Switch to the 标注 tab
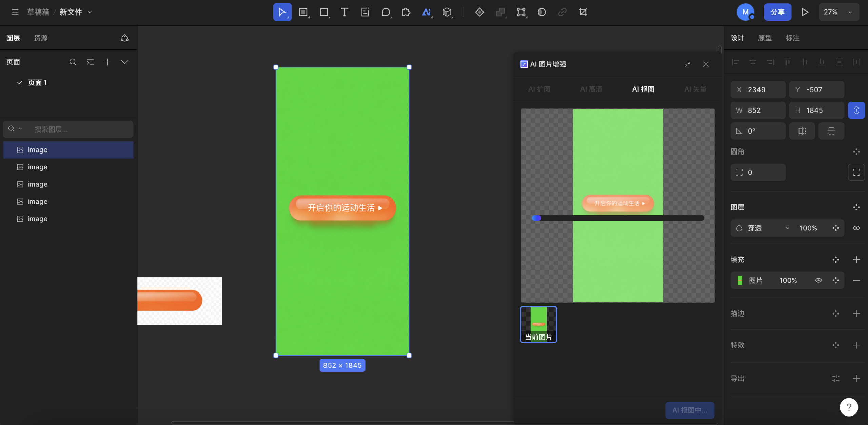The height and width of the screenshot is (425, 868). click(x=792, y=38)
